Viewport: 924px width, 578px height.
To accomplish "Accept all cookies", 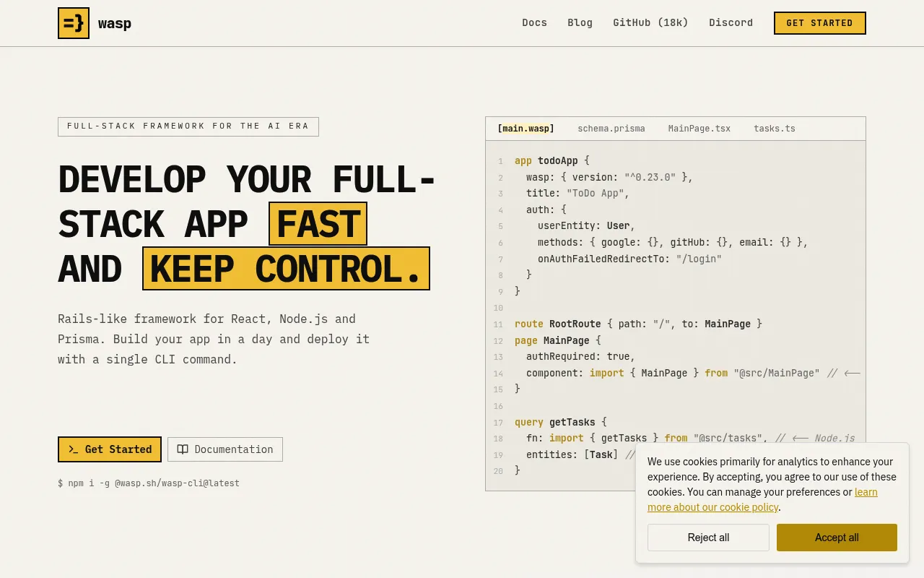I will [837, 538].
